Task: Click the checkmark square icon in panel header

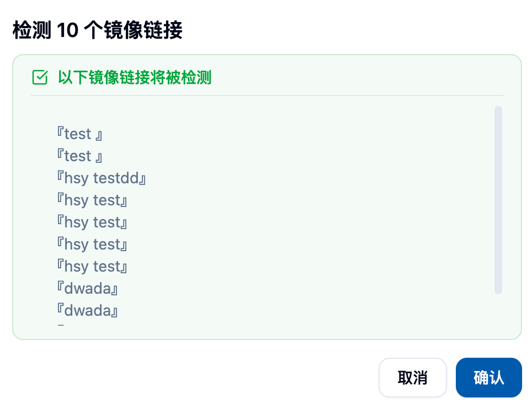Action: (x=40, y=77)
